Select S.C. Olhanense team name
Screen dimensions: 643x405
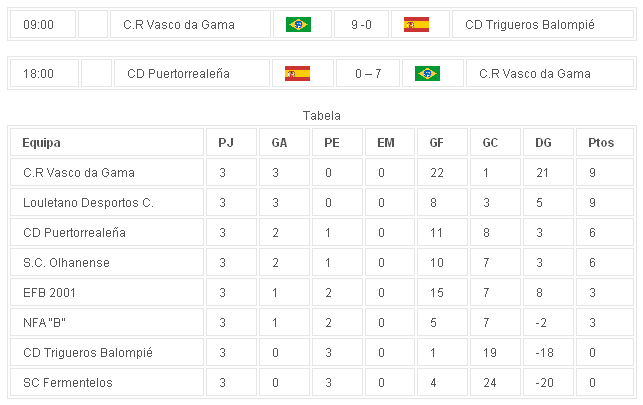[x=66, y=263]
